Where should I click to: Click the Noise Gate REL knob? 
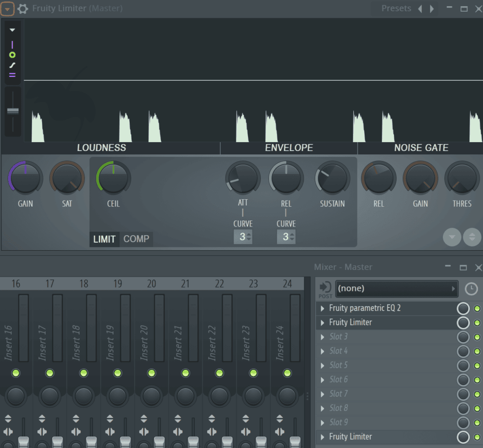tap(379, 178)
